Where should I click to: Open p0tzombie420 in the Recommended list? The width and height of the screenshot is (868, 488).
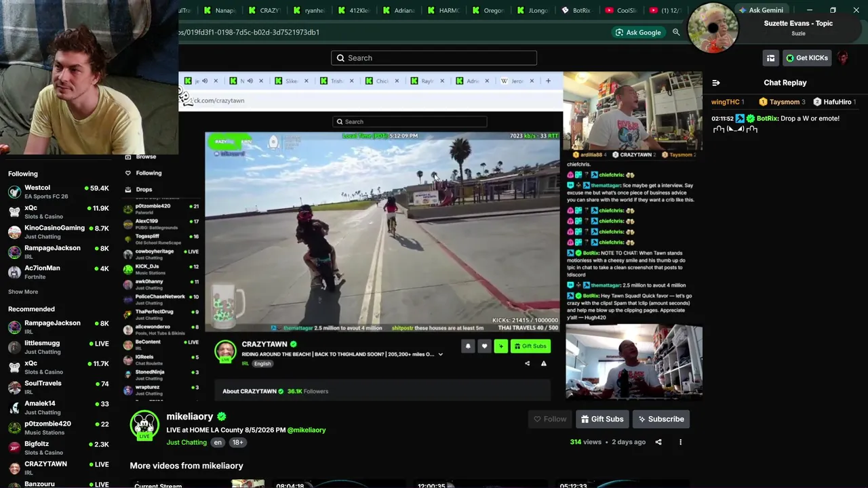(x=58, y=428)
